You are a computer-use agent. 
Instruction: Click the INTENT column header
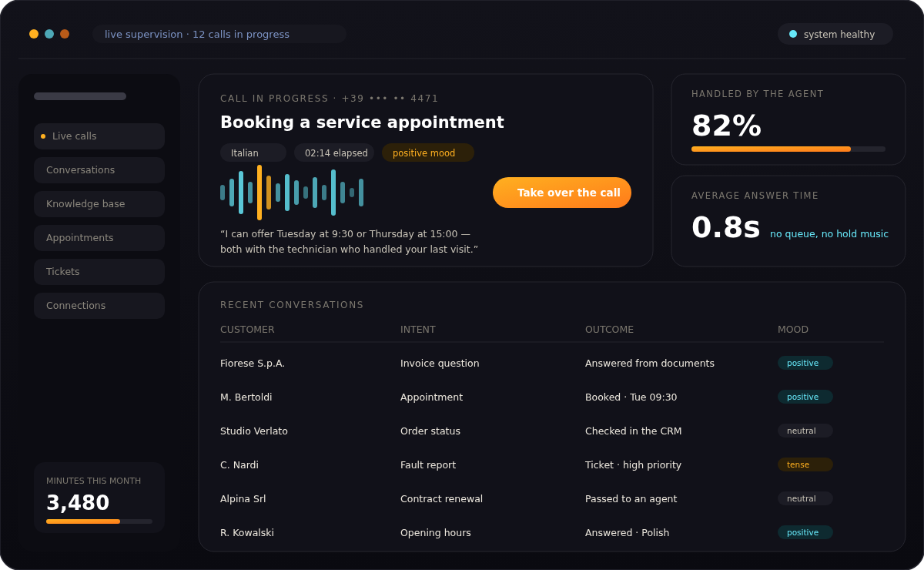pos(418,330)
